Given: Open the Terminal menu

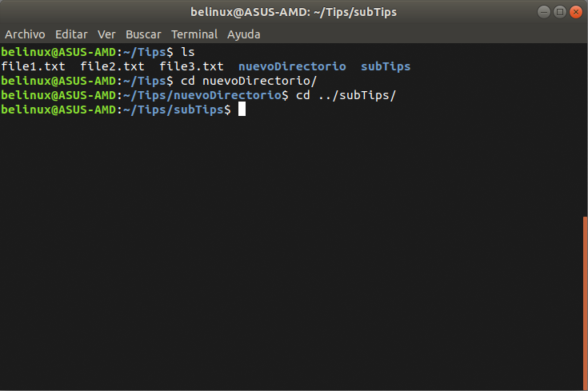Looking at the screenshot, I should click(194, 34).
